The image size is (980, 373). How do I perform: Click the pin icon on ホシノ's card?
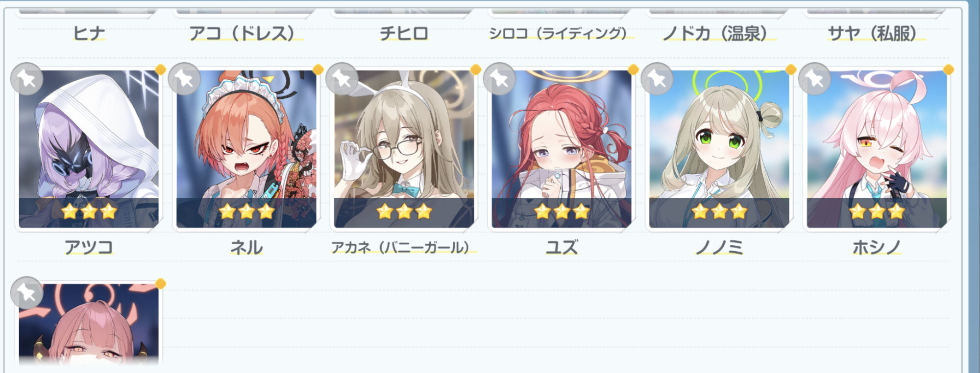point(815,79)
